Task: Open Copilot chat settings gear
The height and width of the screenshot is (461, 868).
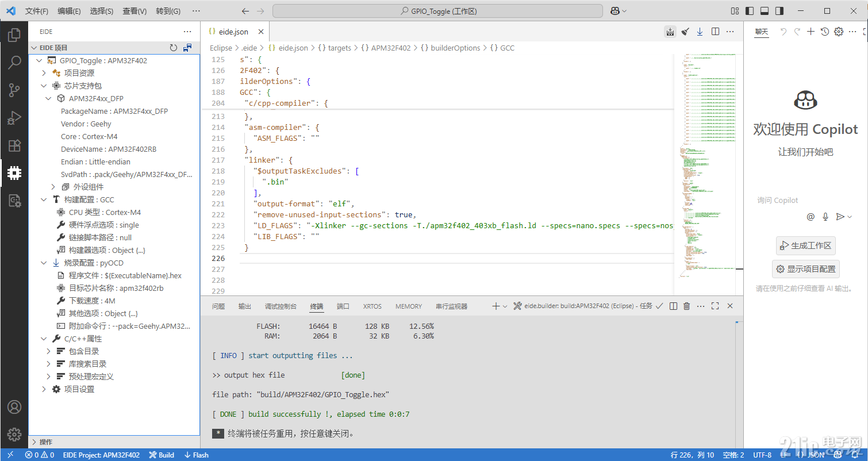Action: 838,32
